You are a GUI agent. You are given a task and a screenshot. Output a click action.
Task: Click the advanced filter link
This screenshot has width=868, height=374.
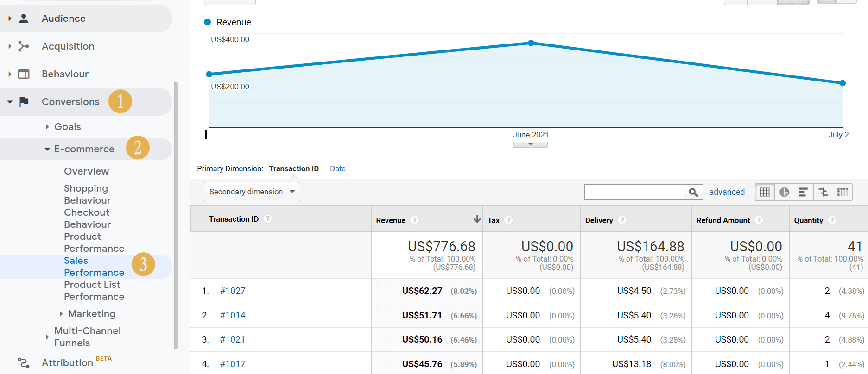pyautogui.click(x=727, y=192)
